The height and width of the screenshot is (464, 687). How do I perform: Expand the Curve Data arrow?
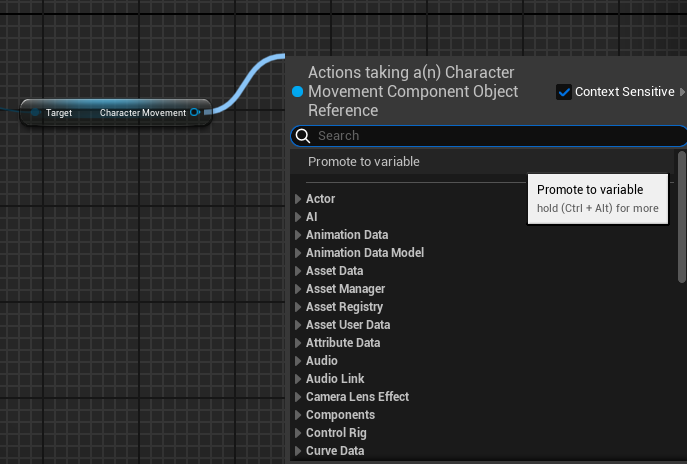298,450
